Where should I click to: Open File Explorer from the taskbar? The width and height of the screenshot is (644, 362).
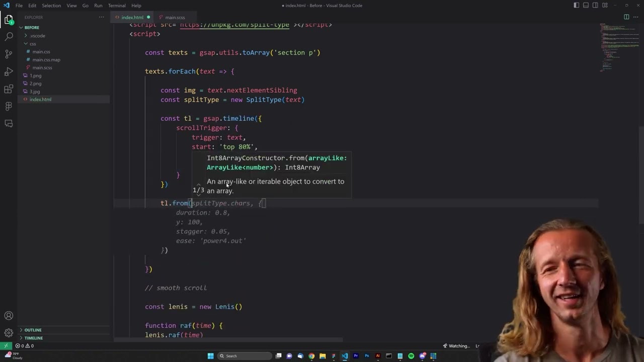(323, 356)
